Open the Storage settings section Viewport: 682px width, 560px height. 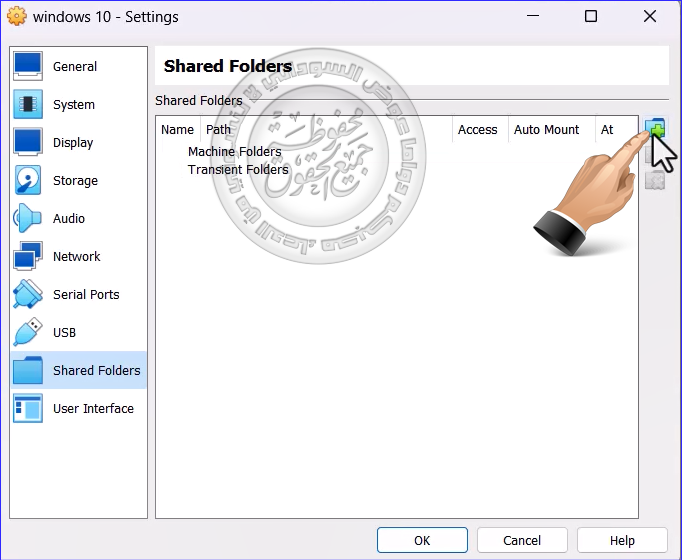click(x=75, y=181)
